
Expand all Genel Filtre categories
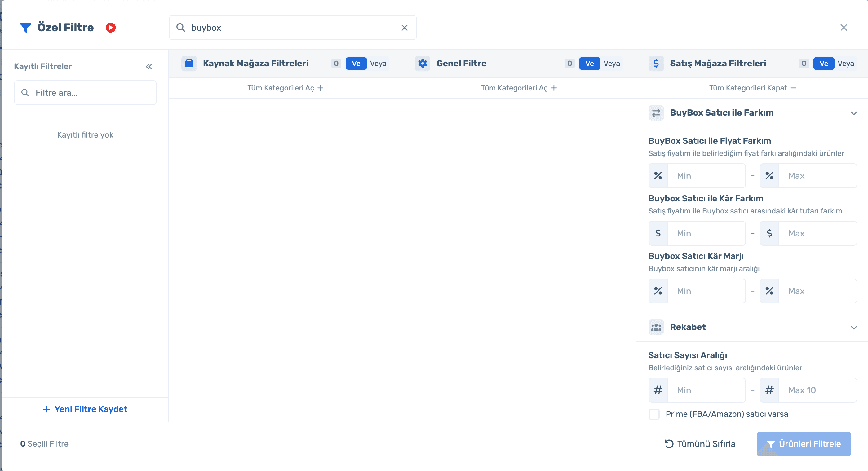pos(519,88)
